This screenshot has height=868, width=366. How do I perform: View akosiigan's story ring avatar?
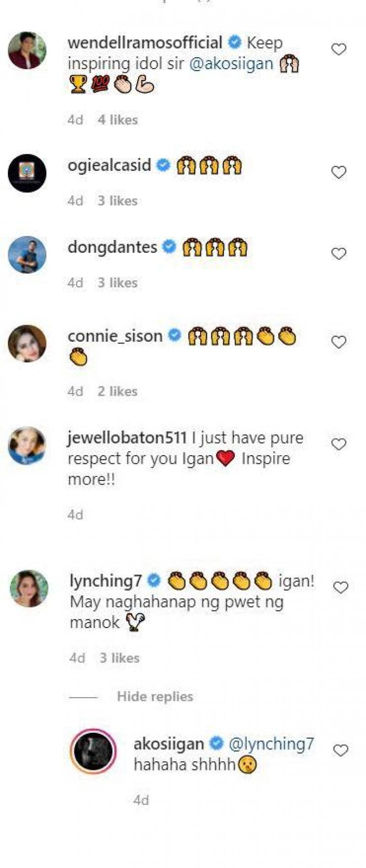point(93,752)
